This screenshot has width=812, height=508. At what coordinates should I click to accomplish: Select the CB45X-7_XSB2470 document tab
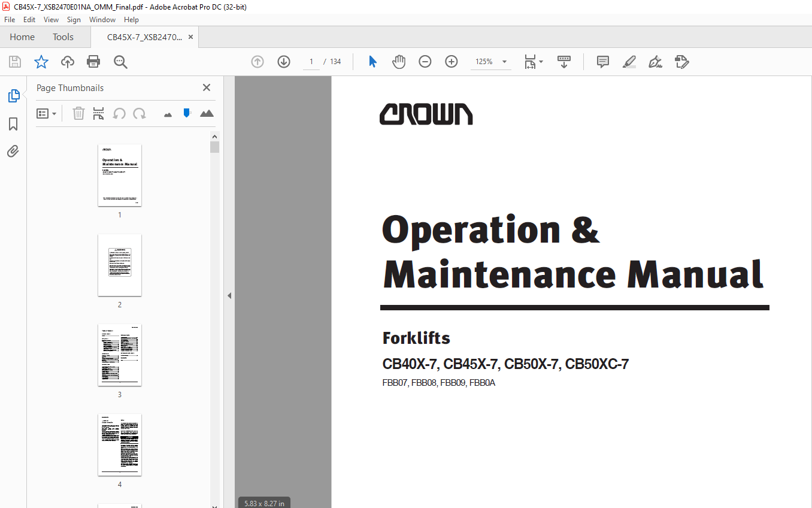pos(144,37)
